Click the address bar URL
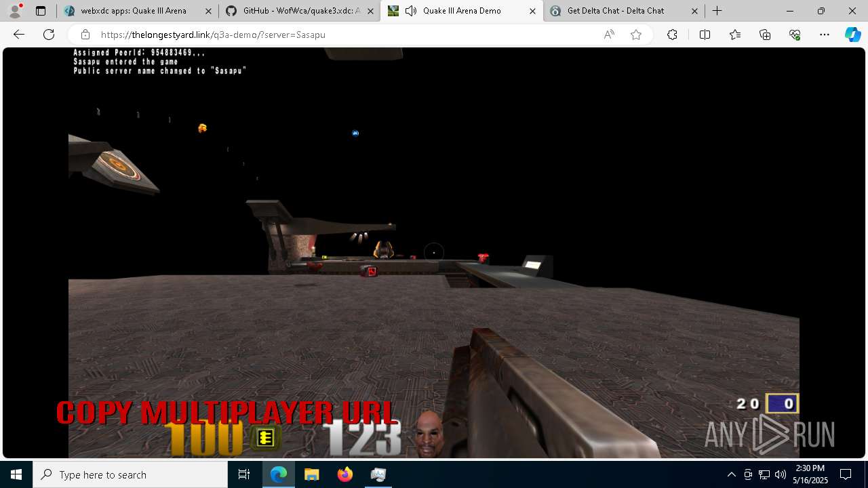Screen dimensions: 868x488 tap(213, 35)
